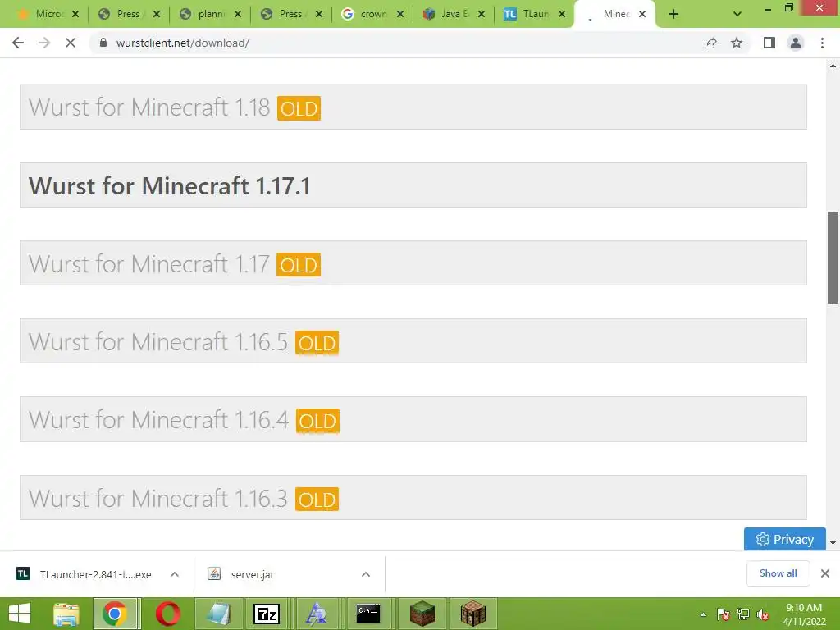The height and width of the screenshot is (630, 840).
Task: Click the network tray icon
Action: [x=743, y=614]
